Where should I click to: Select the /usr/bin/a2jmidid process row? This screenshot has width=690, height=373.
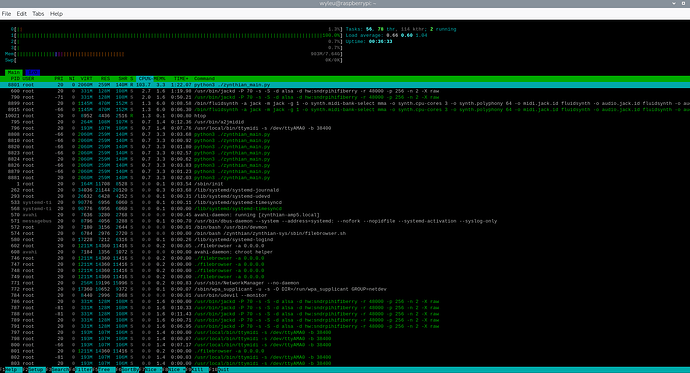345,122
